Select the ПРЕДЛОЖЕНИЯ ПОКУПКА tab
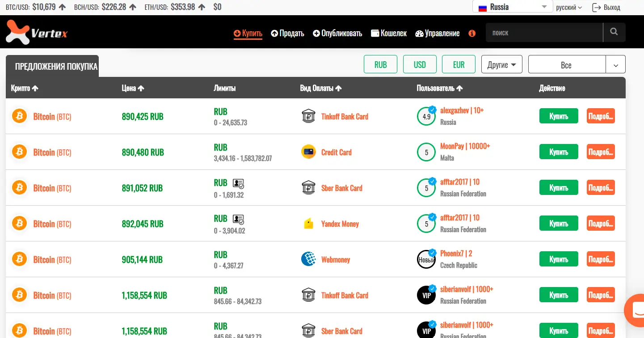Viewport: 644px width, 338px height. click(52, 66)
